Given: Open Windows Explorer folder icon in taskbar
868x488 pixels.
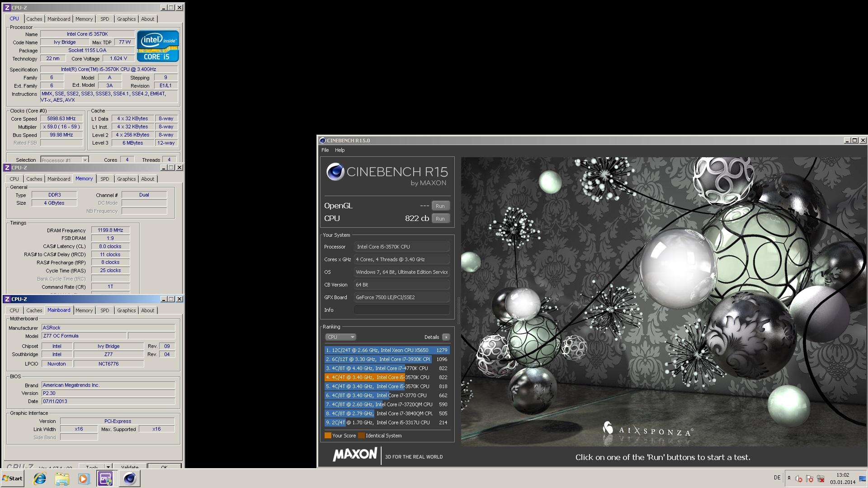Looking at the screenshot, I should [x=62, y=479].
